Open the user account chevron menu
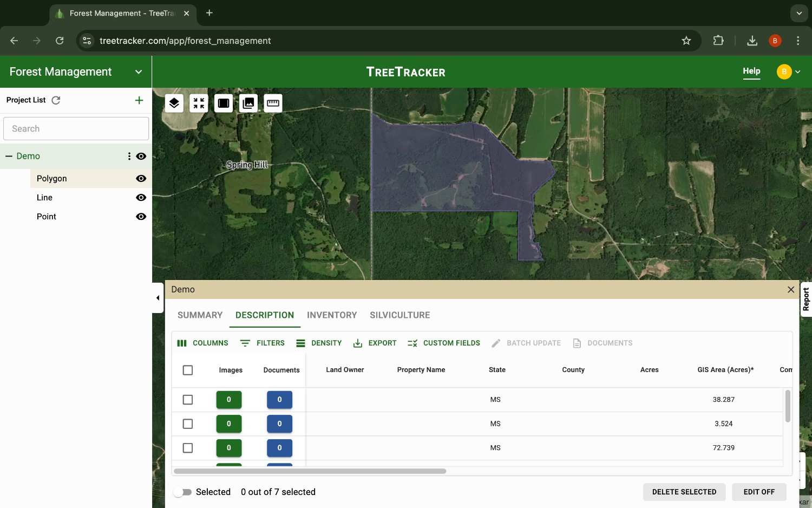812x508 pixels. (x=798, y=71)
